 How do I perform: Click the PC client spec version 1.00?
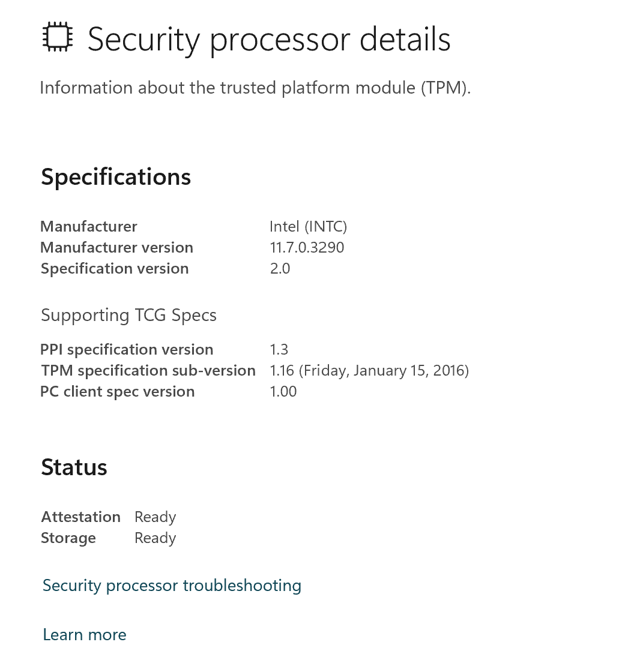tap(283, 391)
